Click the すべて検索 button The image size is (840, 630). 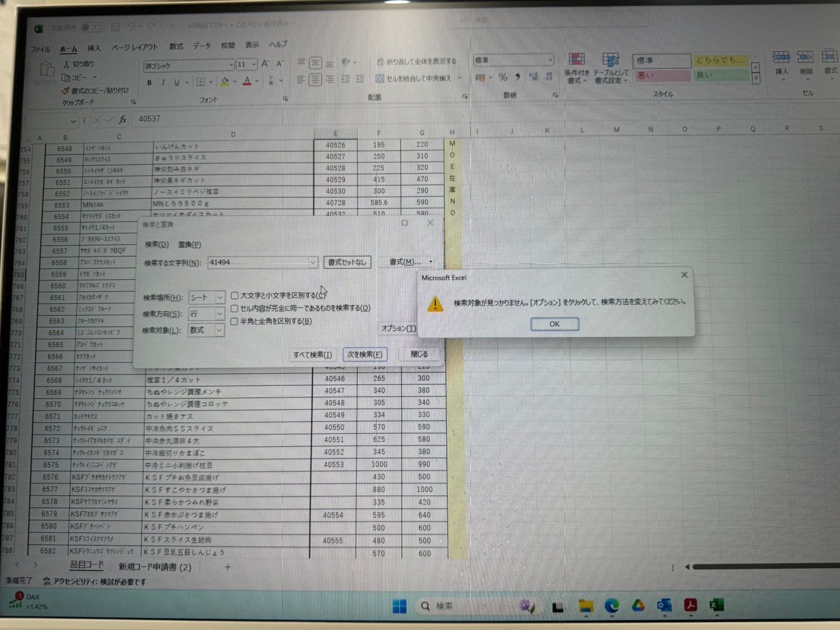tap(312, 355)
